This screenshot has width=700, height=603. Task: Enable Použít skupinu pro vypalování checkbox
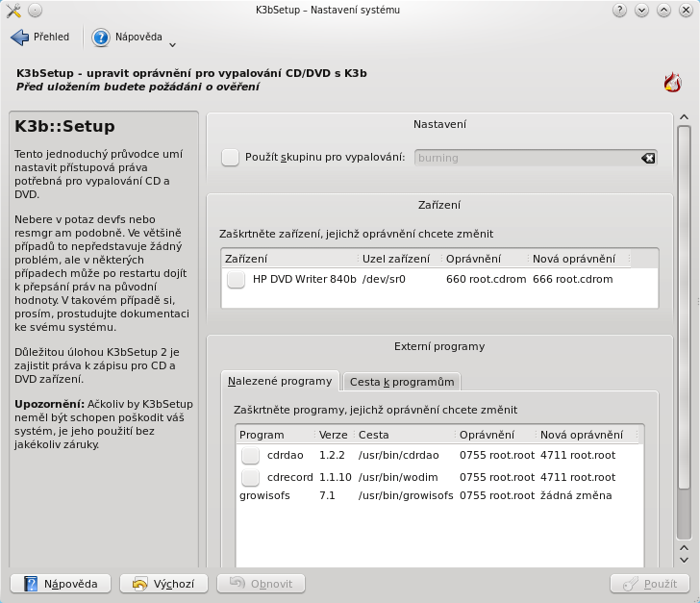click(230, 157)
